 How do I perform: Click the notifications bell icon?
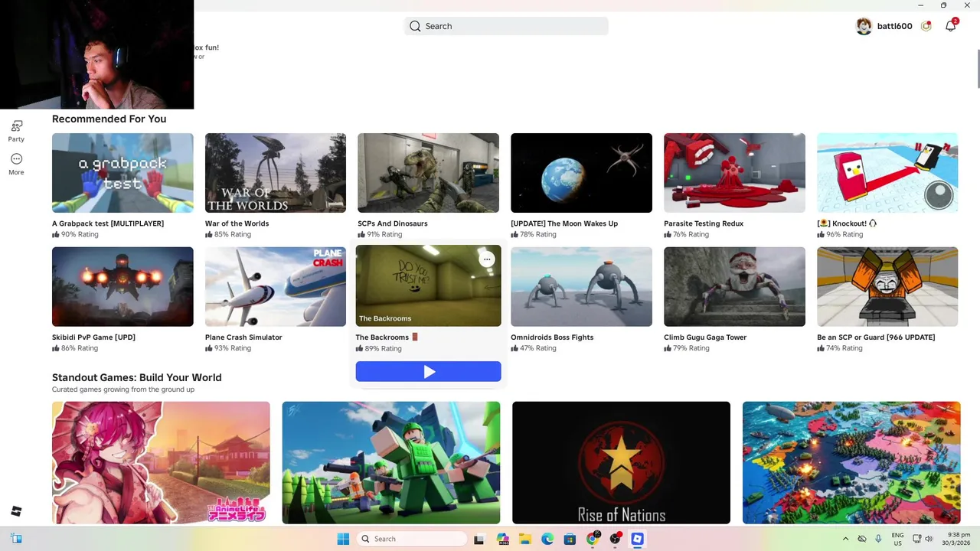(x=950, y=26)
